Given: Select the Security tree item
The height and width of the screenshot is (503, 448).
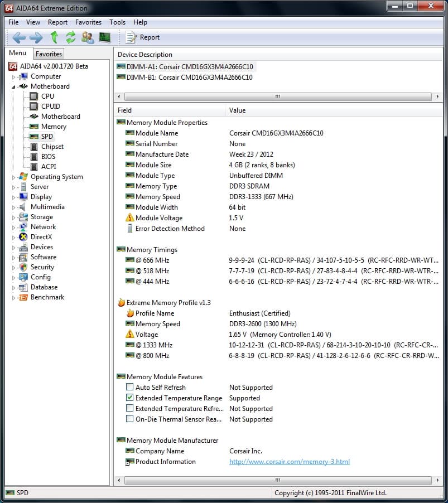Looking at the screenshot, I should [42, 267].
